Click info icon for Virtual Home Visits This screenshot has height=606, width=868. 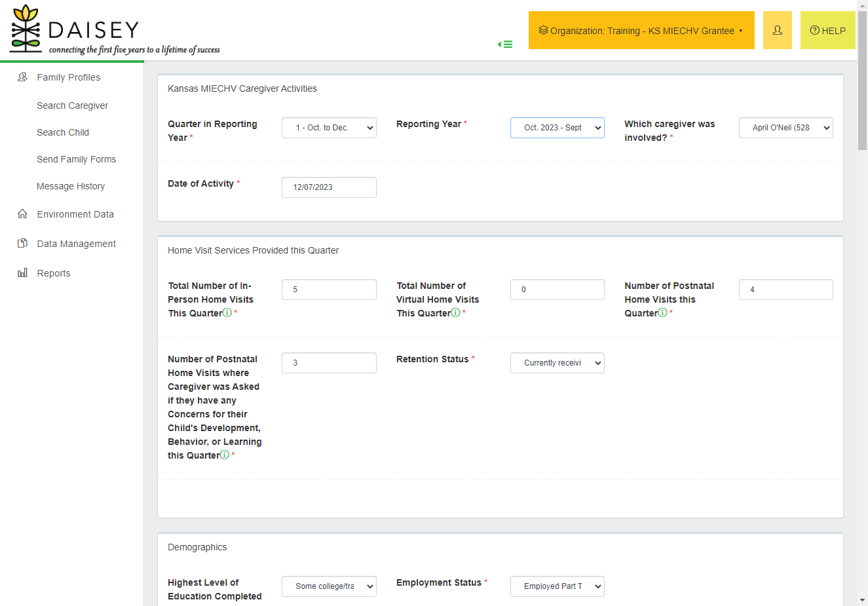456,312
